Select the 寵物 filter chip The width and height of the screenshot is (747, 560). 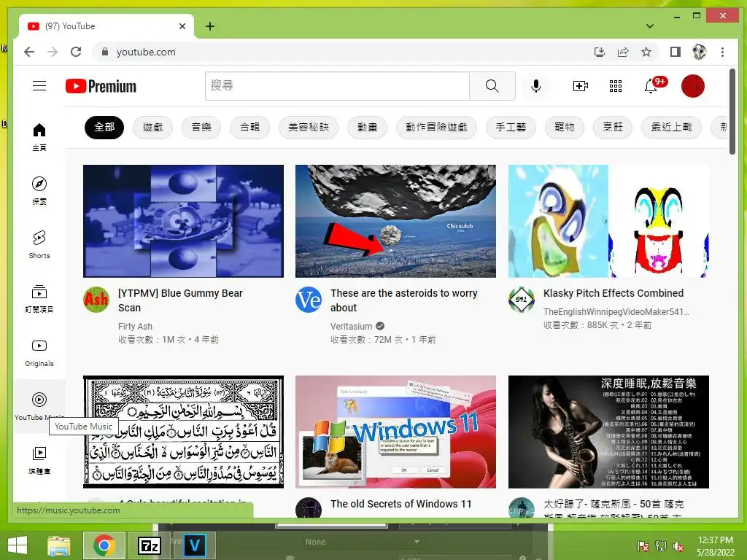tap(565, 127)
